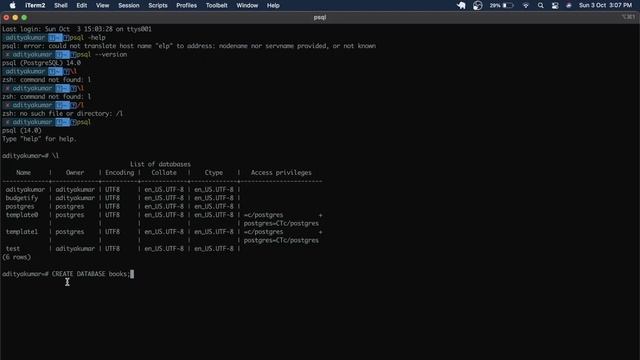Click the 'Last login' line at top
Image resolution: width=640 pixels, height=360 pixels.
click(x=77, y=29)
